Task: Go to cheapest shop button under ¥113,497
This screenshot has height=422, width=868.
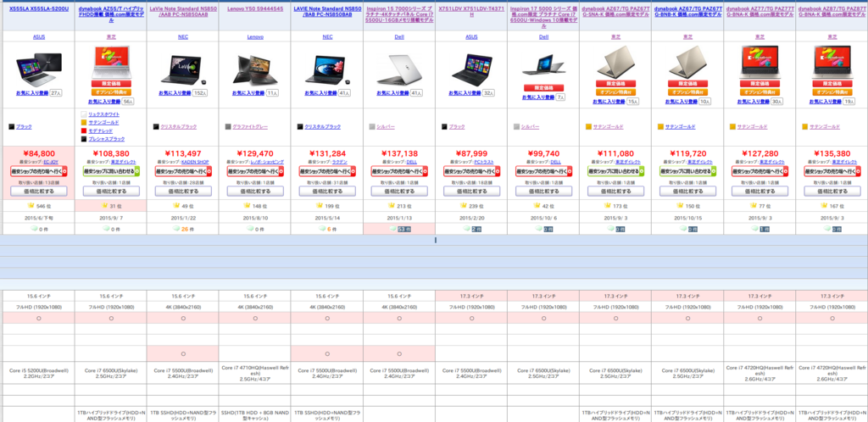Action: [x=183, y=171]
